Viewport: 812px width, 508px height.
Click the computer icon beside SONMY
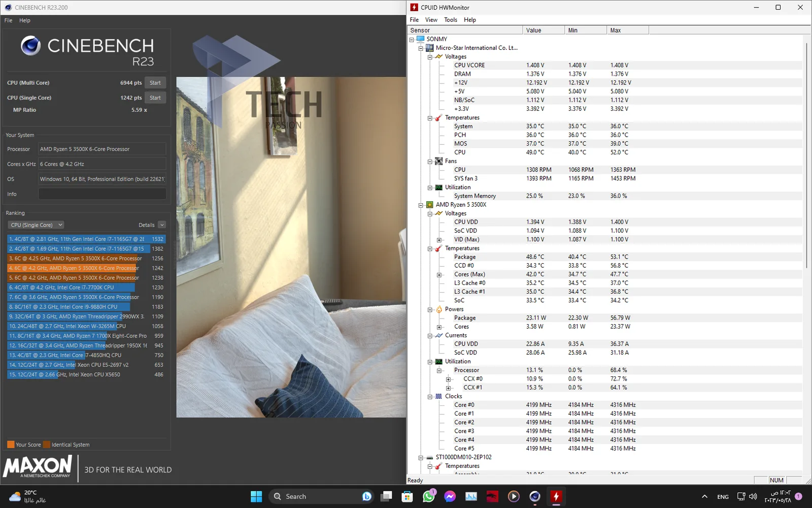pyautogui.click(x=420, y=39)
